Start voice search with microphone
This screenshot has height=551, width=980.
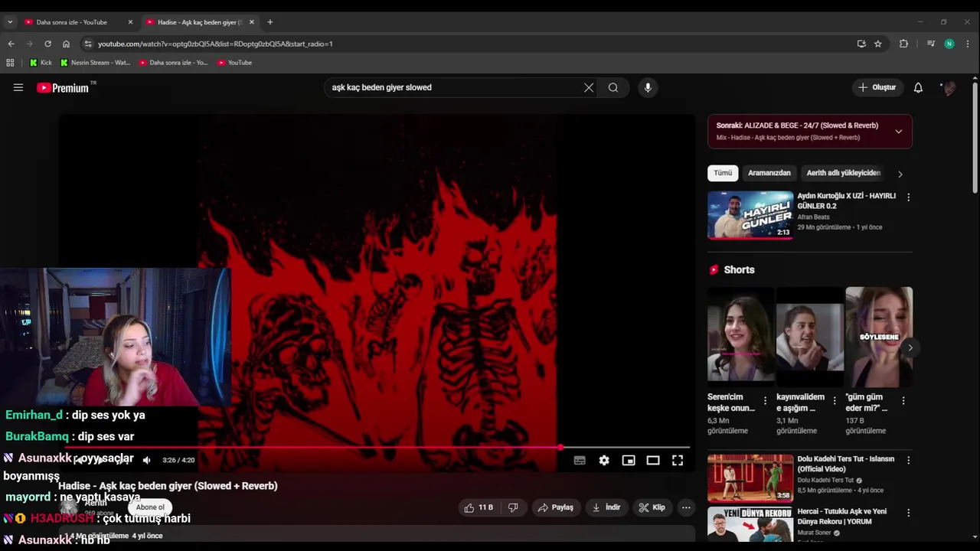coord(648,87)
